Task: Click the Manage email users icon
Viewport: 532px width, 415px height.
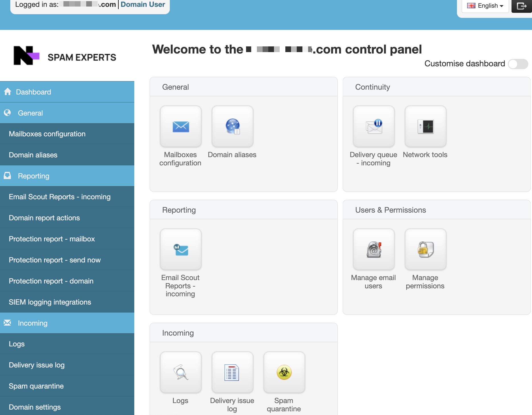Action: tap(374, 250)
